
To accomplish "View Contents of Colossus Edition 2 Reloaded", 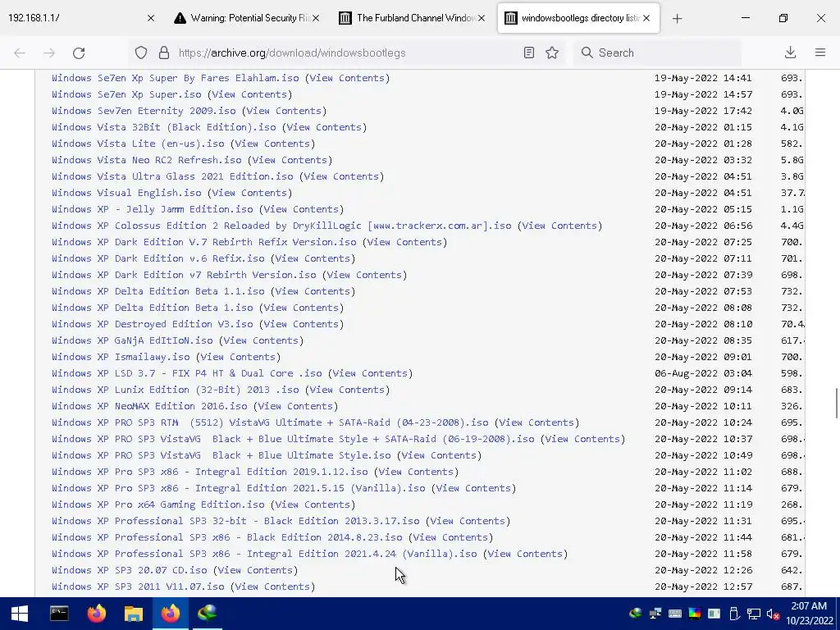I will pyautogui.click(x=559, y=226).
